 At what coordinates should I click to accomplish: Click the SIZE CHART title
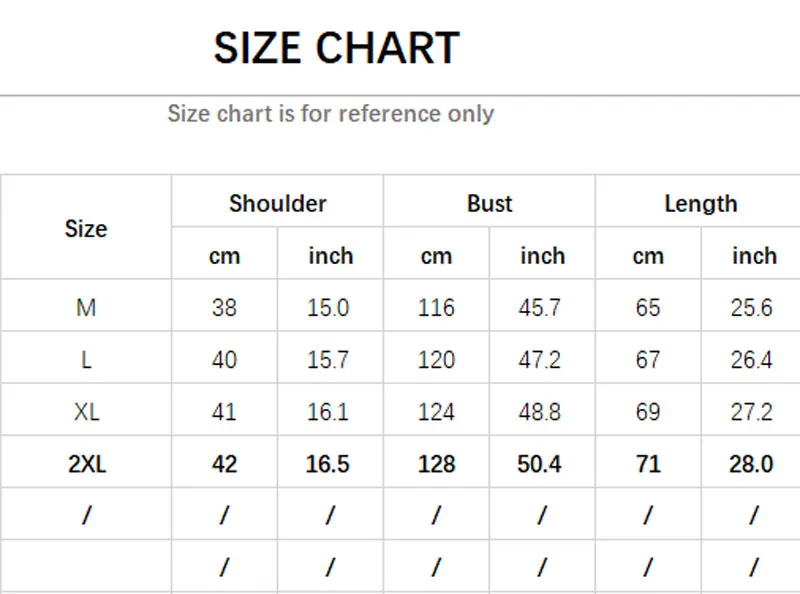(x=336, y=48)
